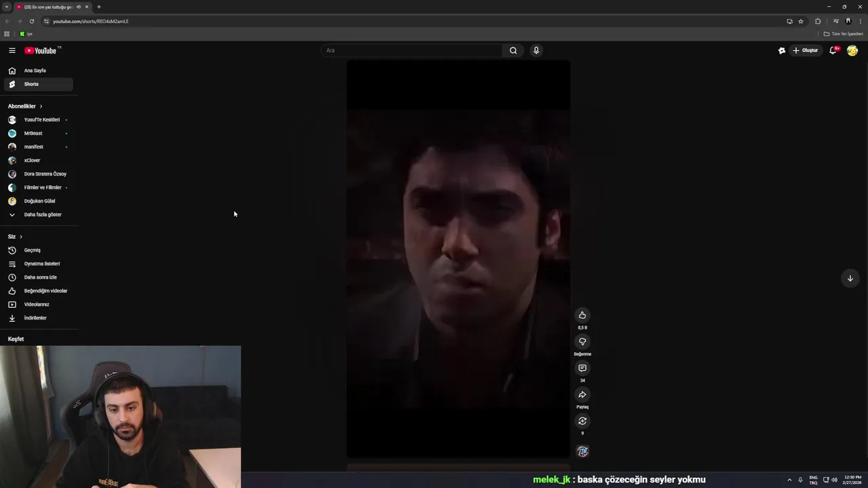Mute tab via speaker icon on tab
868x488 pixels.
point(79,7)
